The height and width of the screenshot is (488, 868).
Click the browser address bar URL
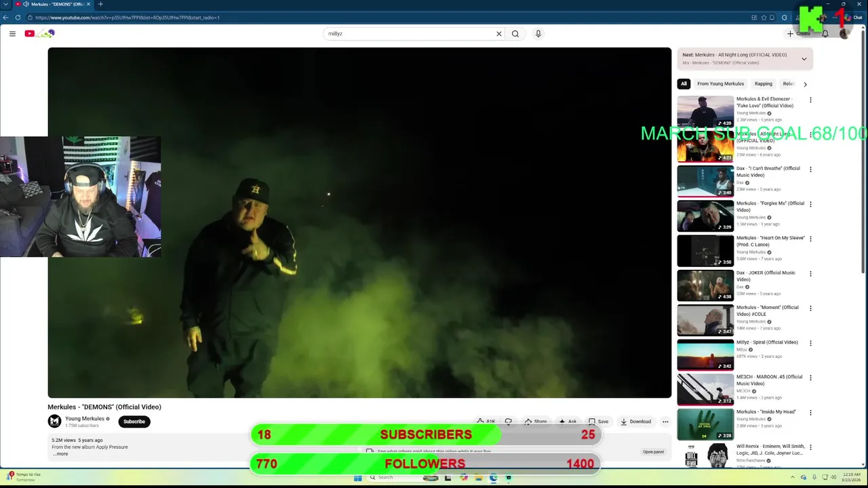pos(127,18)
